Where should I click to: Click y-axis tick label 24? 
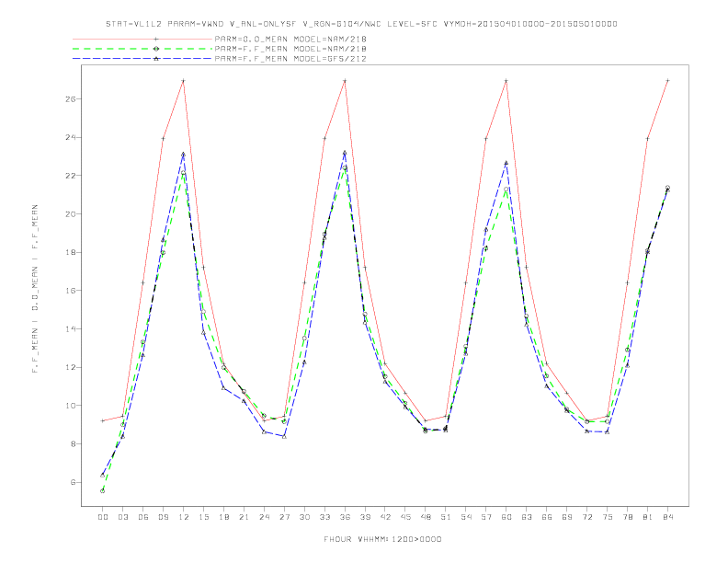tap(71, 137)
